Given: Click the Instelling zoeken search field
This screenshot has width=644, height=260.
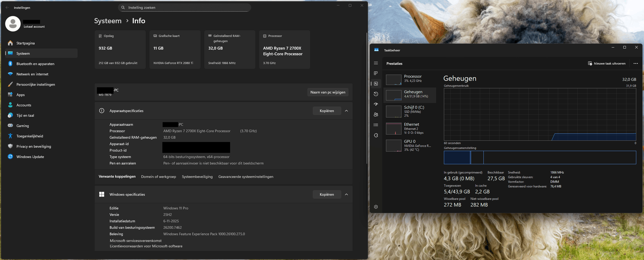Looking at the screenshot, I should pos(185,7).
